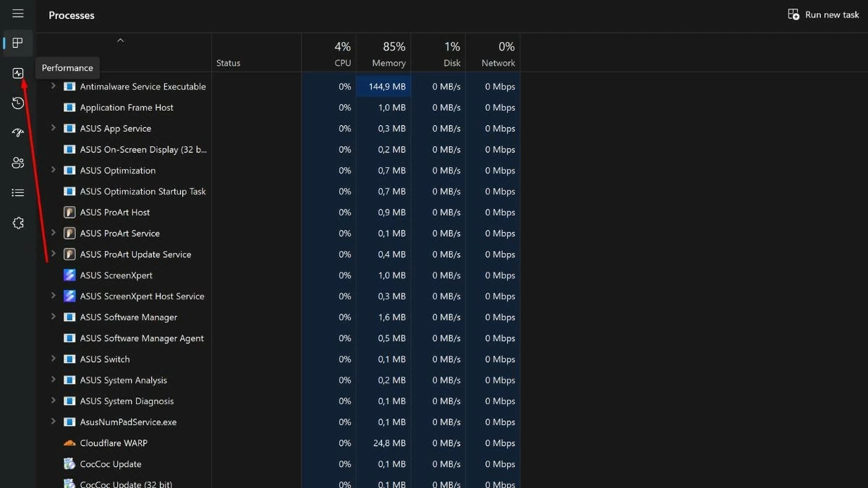Sort processes by Memory column
This screenshot has height=488, width=868.
(x=384, y=54)
